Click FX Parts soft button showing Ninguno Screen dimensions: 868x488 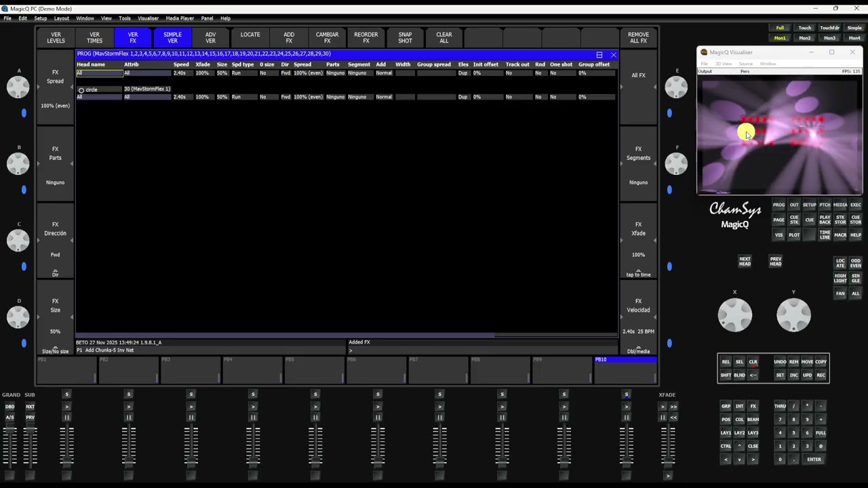coord(56,165)
